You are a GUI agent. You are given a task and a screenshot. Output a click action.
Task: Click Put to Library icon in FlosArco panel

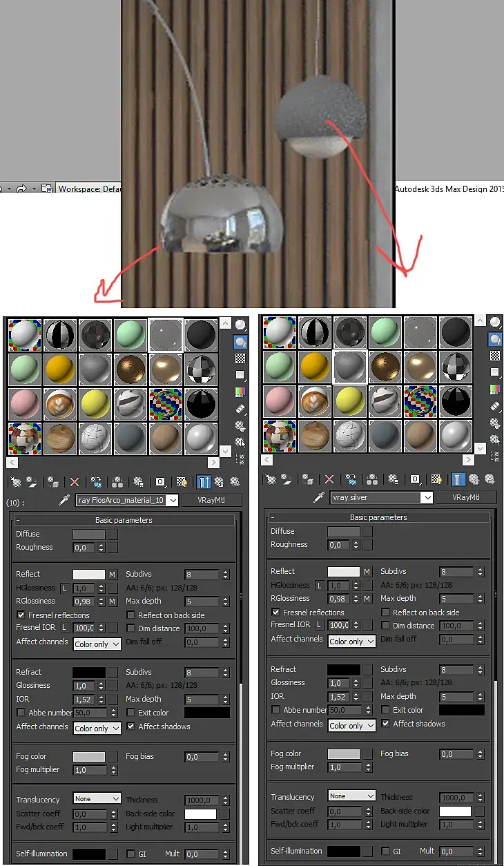(x=139, y=482)
